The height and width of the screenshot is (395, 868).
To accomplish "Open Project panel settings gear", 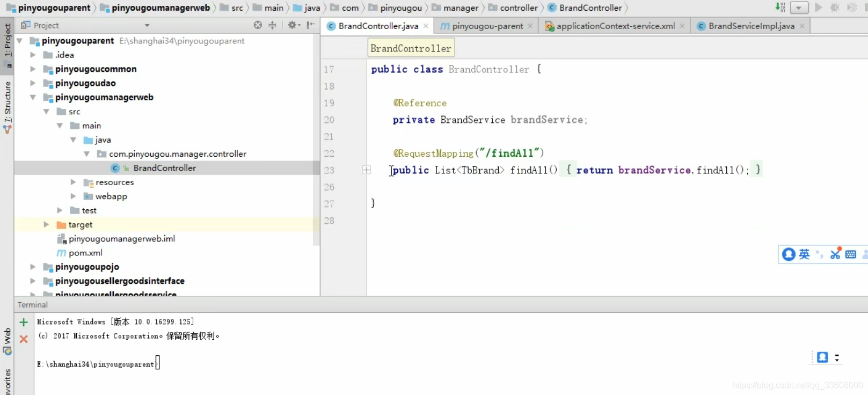I will (x=293, y=25).
